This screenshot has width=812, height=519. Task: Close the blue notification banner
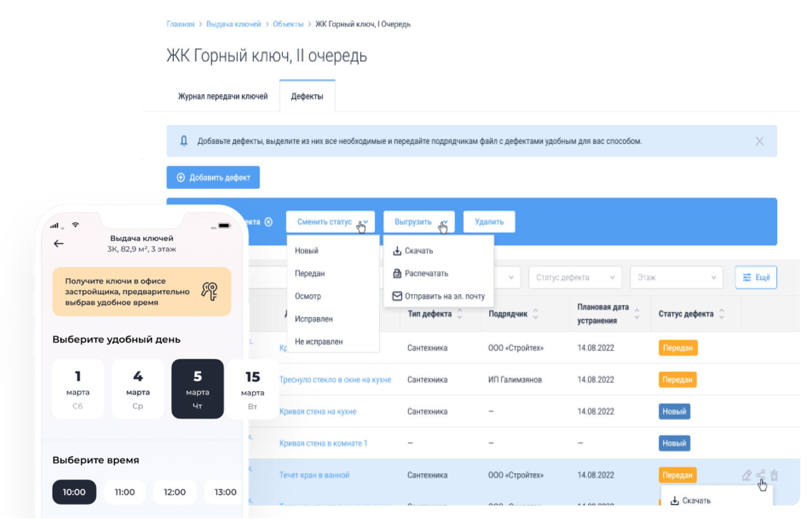click(759, 141)
